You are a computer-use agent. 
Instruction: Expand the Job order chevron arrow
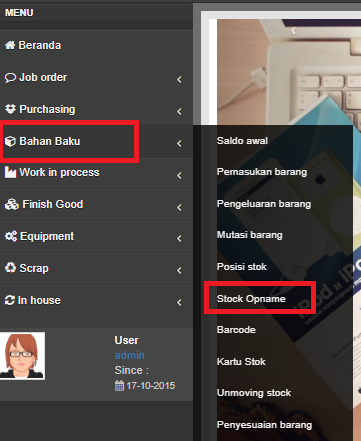179,79
